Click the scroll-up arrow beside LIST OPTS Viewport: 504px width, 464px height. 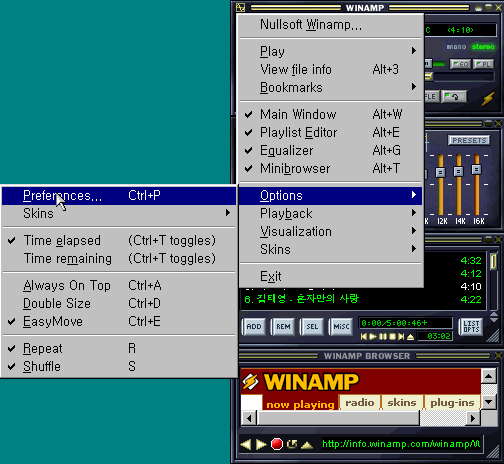click(x=494, y=314)
